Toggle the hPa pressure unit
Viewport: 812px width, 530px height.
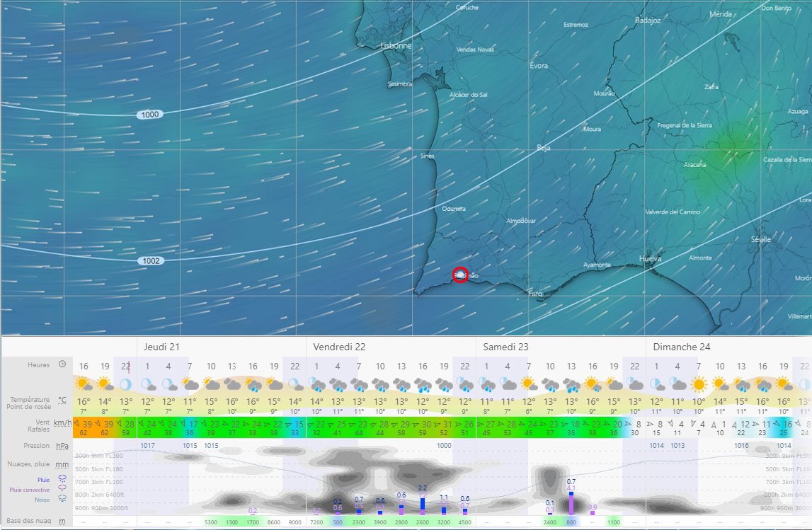(62, 446)
